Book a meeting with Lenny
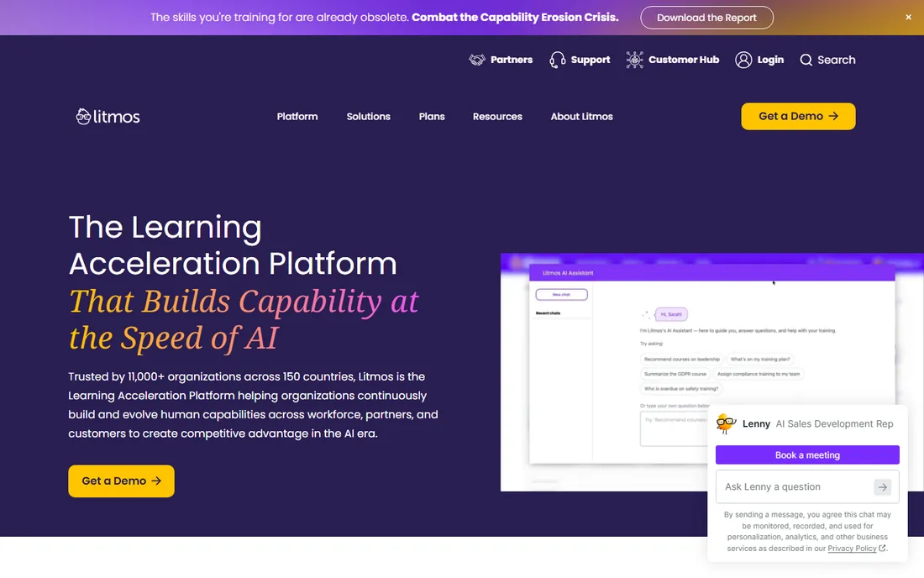Screen dimensions: 924x578 tap(807, 455)
